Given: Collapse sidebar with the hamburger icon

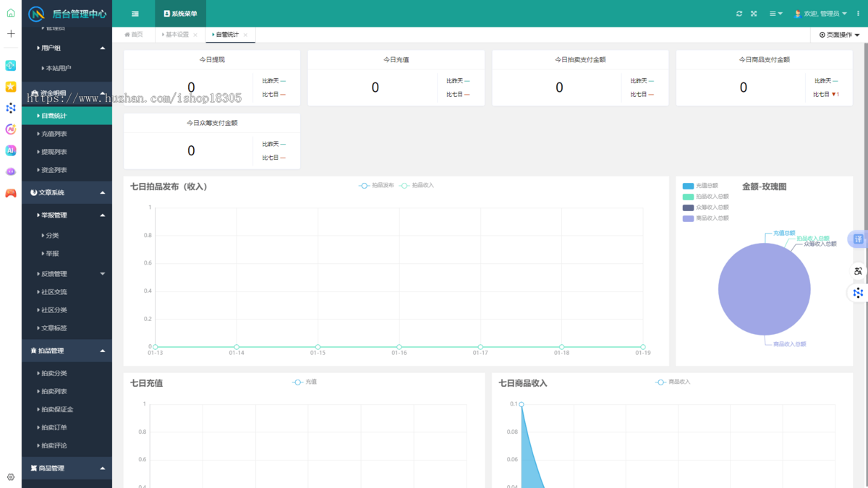Looking at the screenshot, I should coord(135,14).
